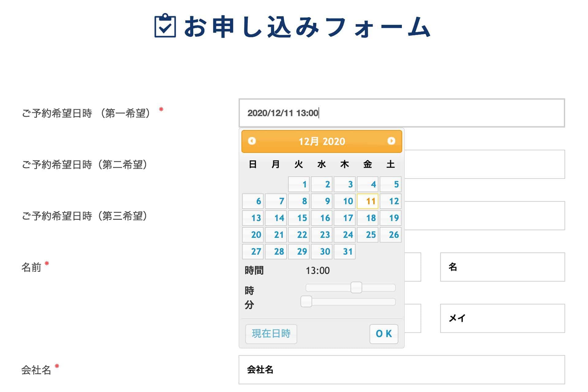Viewport: 588px width, 392px height.
Task: Click the minute slider handle
Action: [306, 301]
